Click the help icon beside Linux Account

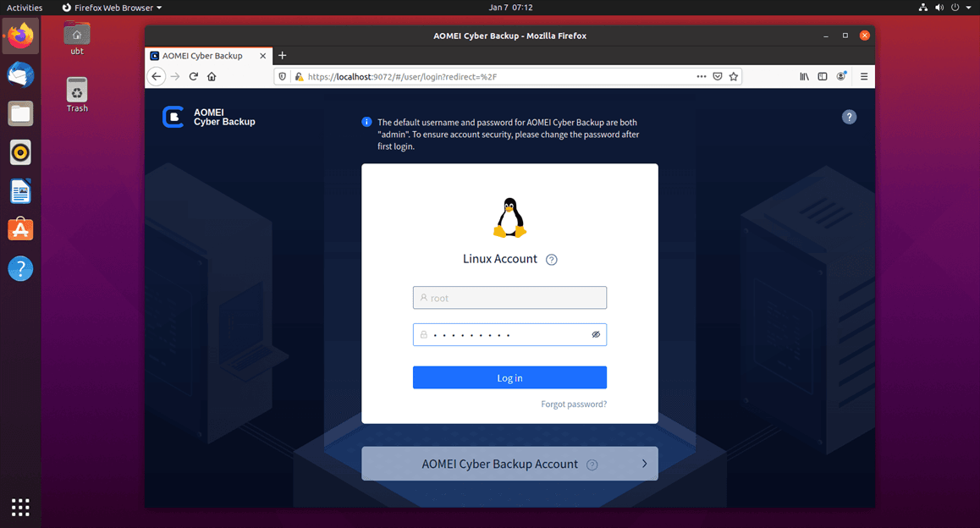551,260
